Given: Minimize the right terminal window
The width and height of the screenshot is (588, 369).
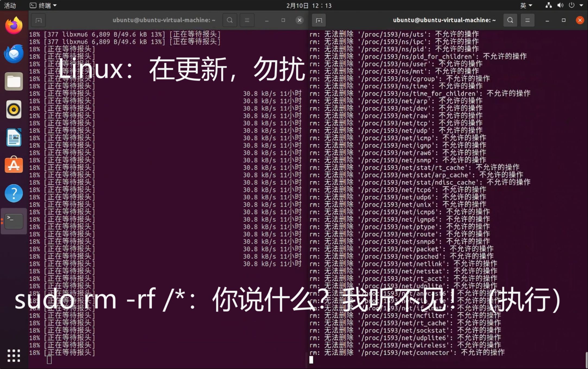Looking at the screenshot, I should tap(547, 20).
